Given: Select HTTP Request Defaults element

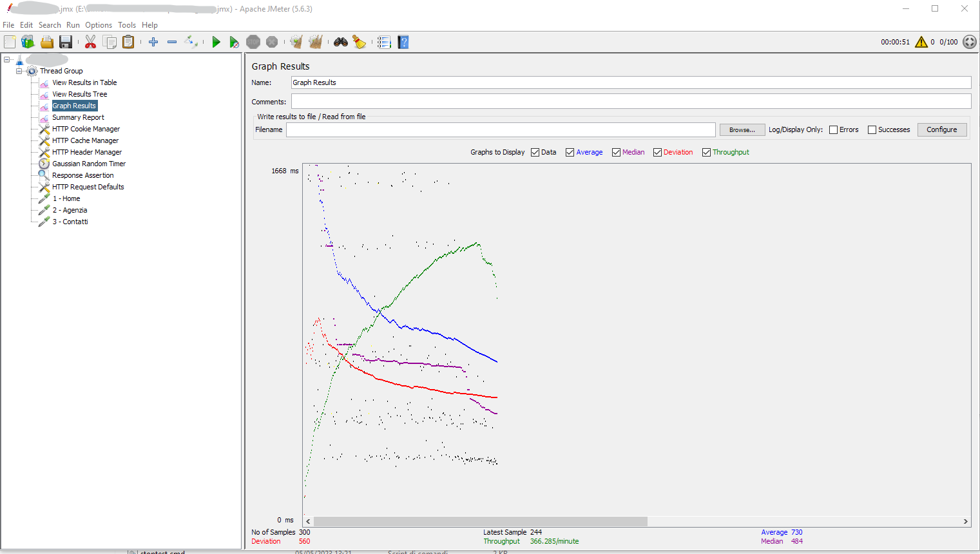Looking at the screenshot, I should coord(88,187).
